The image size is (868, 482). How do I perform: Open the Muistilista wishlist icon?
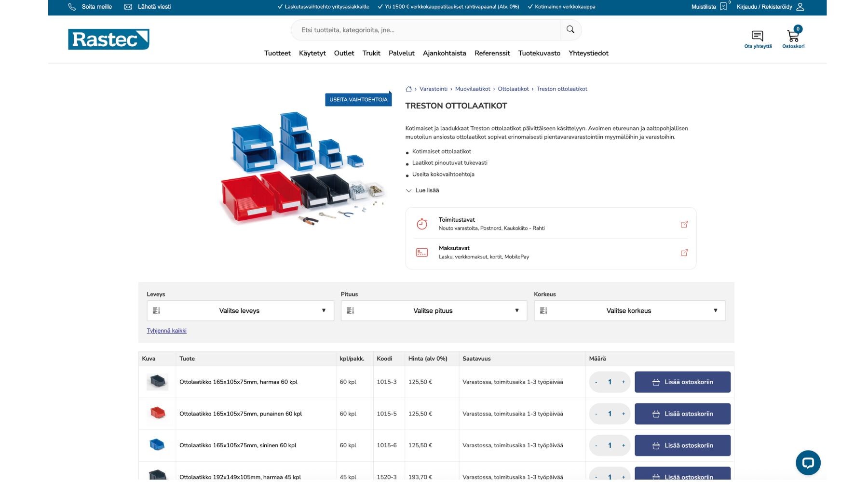click(722, 6)
